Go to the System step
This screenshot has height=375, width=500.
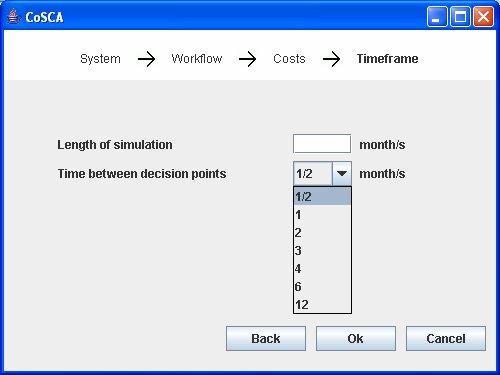point(100,59)
